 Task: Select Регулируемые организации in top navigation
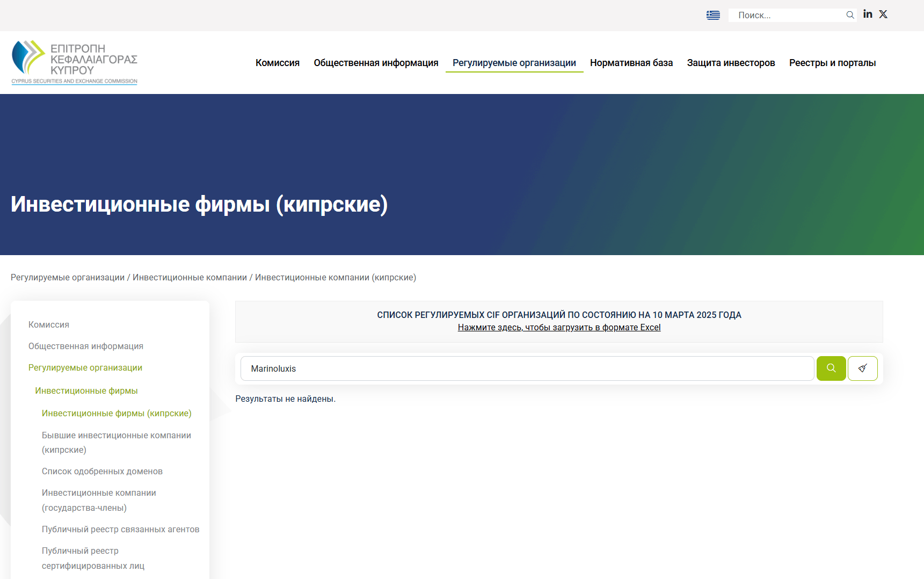514,63
